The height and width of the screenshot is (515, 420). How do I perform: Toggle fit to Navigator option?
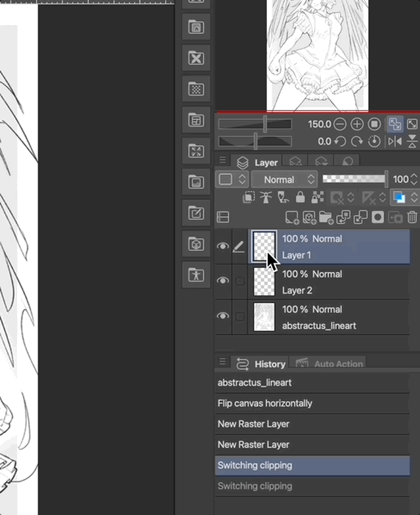click(395, 124)
